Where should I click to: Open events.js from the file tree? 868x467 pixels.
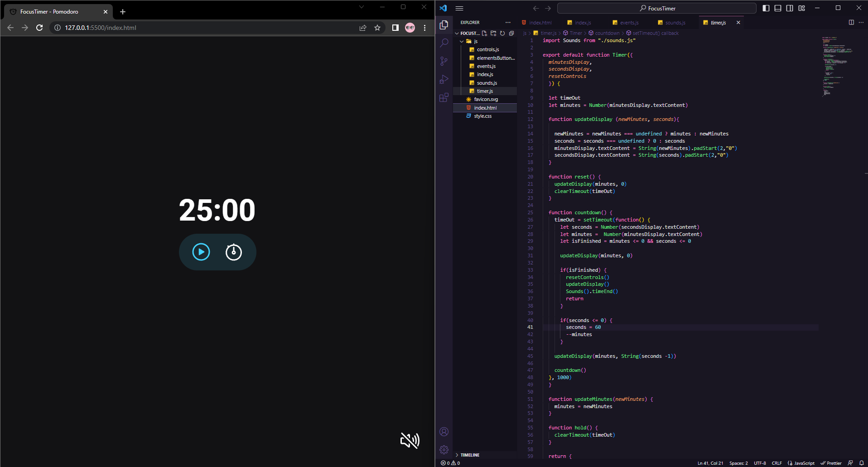click(x=486, y=66)
